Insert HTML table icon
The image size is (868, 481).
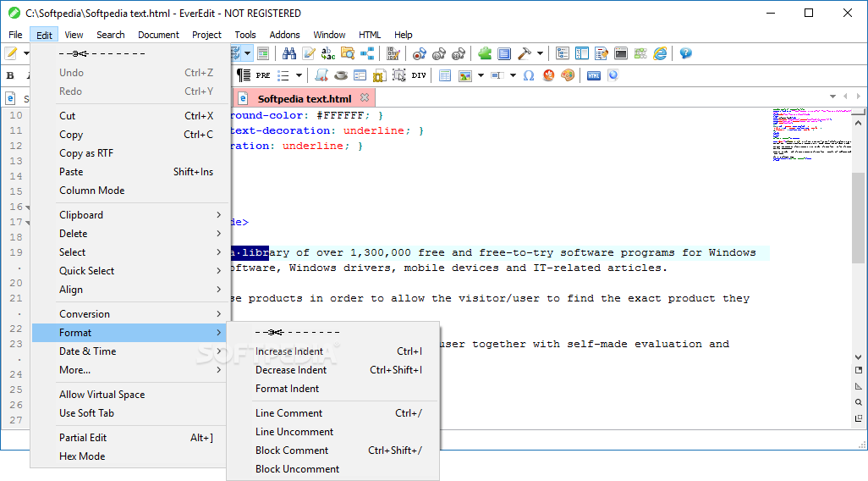445,75
